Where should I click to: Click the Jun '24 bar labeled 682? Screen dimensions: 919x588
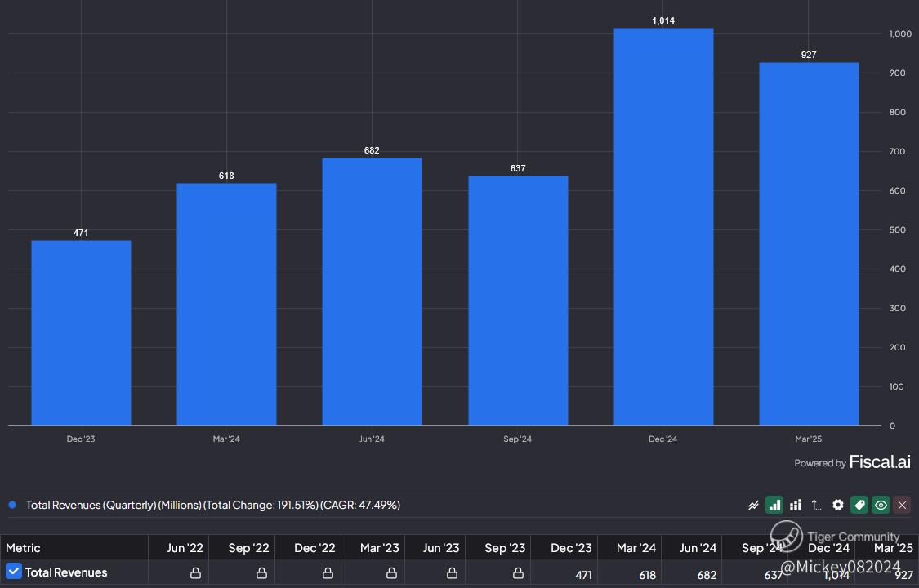[373, 292]
